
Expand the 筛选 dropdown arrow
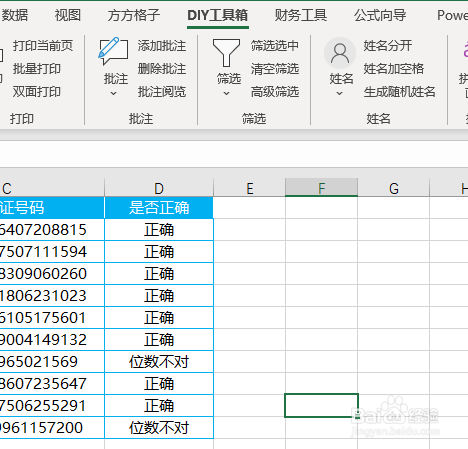click(x=226, y=94)
